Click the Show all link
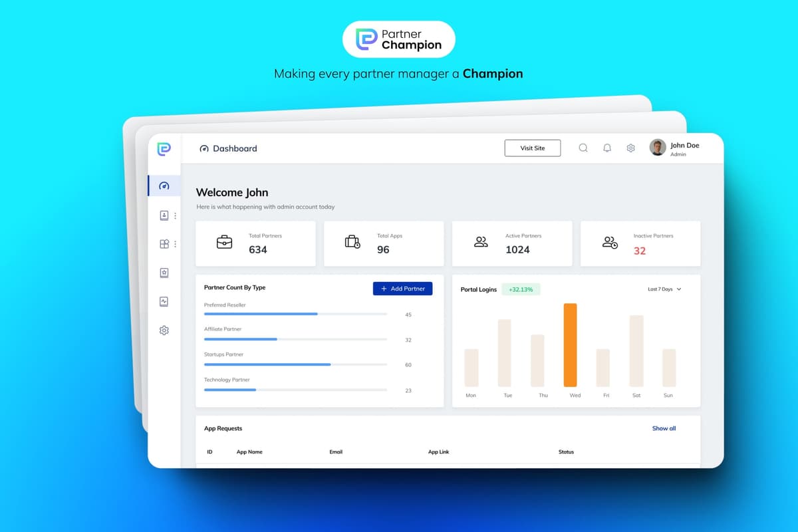 click(x=664, y=428)
